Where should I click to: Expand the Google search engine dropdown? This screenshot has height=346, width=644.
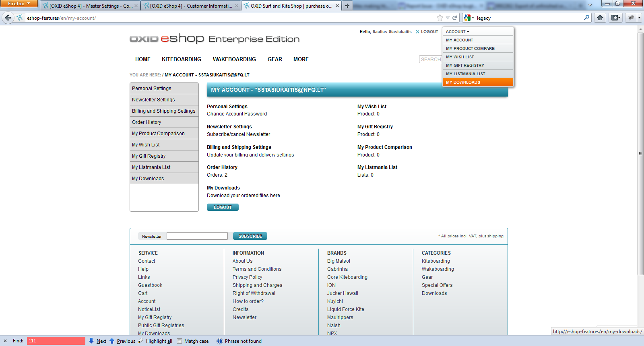pos(469,18)
